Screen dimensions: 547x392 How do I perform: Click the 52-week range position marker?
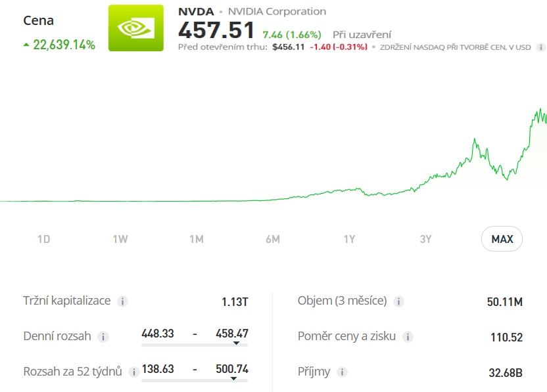tap(234, 378)
